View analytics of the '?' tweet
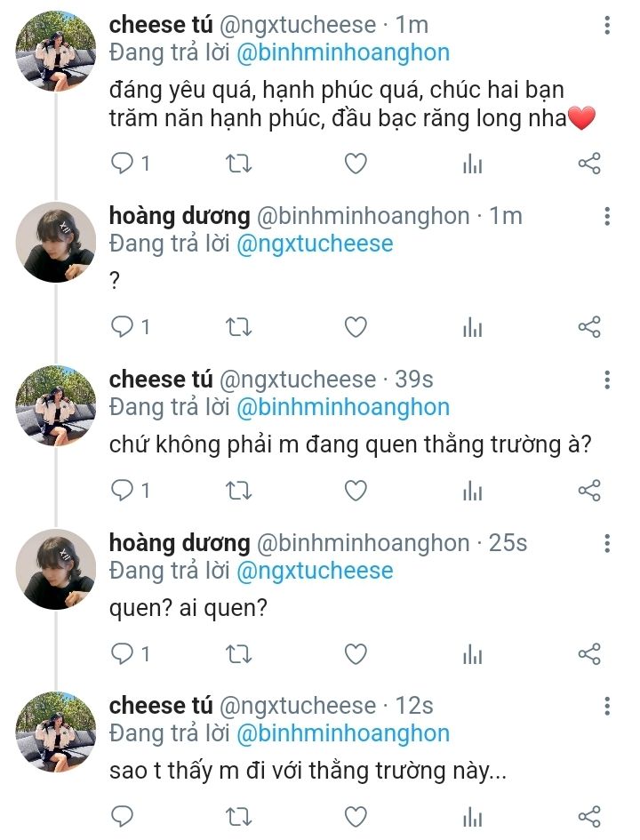This screenshot has width=640, height=840. point(472,327)
